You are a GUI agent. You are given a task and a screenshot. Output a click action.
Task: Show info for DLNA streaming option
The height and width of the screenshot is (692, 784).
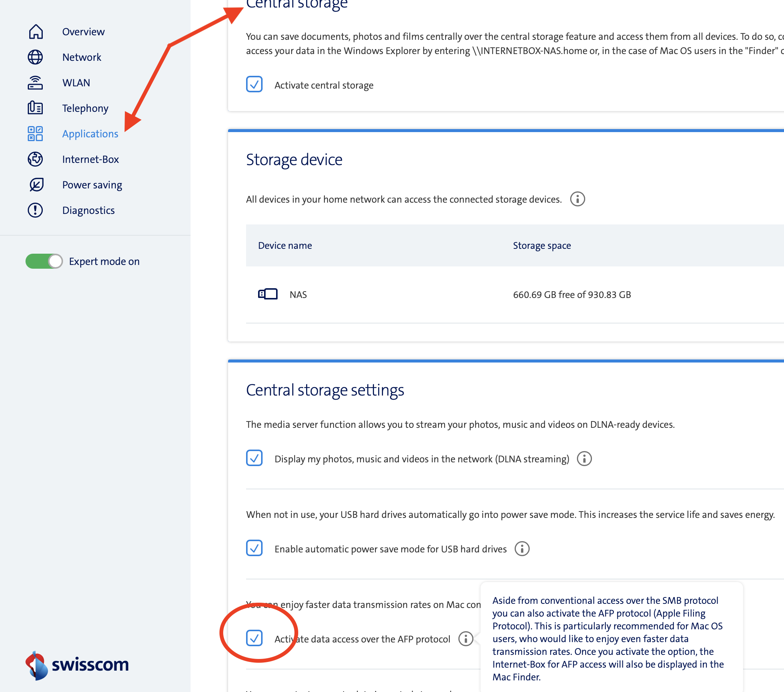click(x=584, y=459)
